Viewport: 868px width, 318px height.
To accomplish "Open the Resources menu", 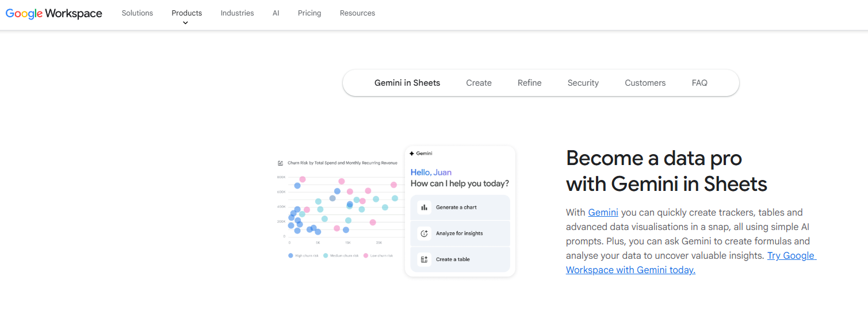I will (x=357, y=13).
